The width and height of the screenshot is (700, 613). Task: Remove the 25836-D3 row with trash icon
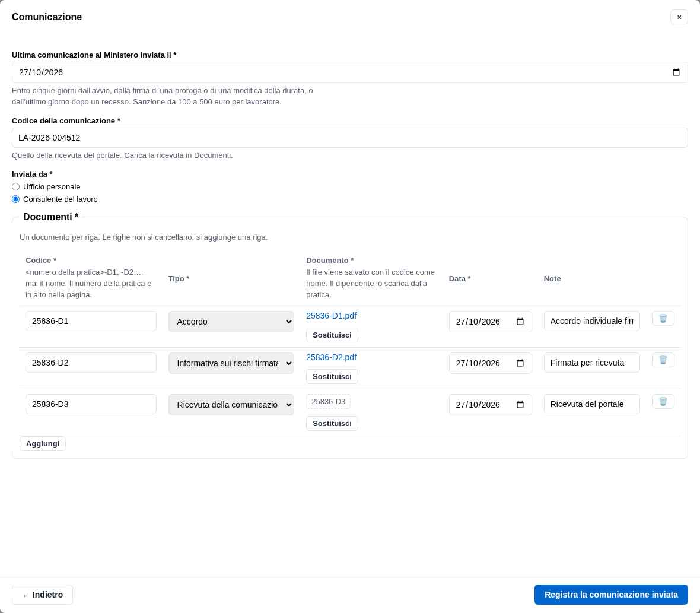pos(663,401)
